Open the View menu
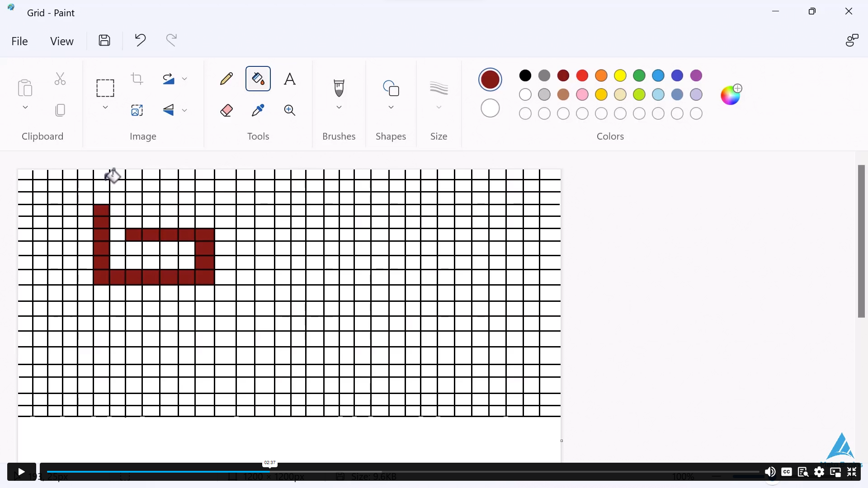This screenshot has width=868, height=488. [x=62, y=41]
